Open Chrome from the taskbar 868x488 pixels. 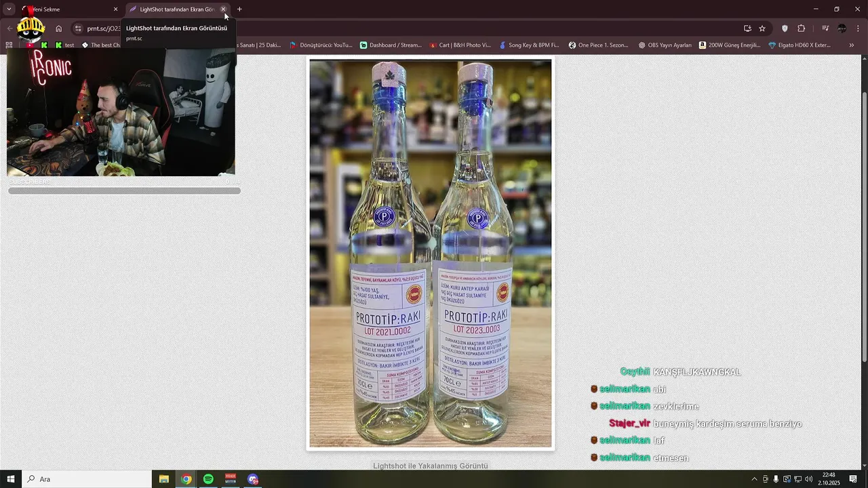[x=186, y=479]
